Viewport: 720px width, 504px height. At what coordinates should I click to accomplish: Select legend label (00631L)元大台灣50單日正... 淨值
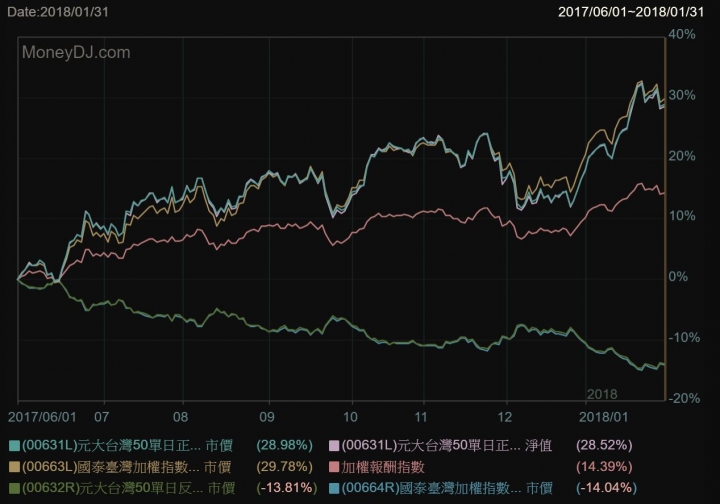click(447, 446)
